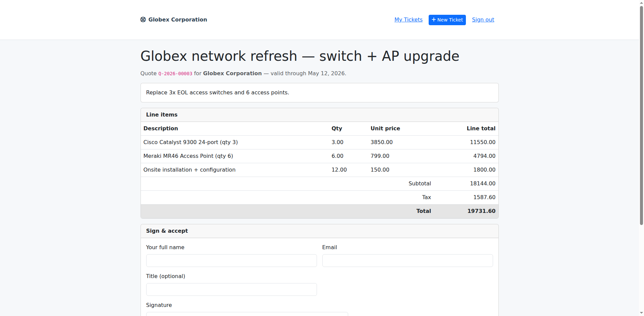644x316 pixels.
Task: Click 'valid through May 12, 2026' text
Action: tap(308, 73)
